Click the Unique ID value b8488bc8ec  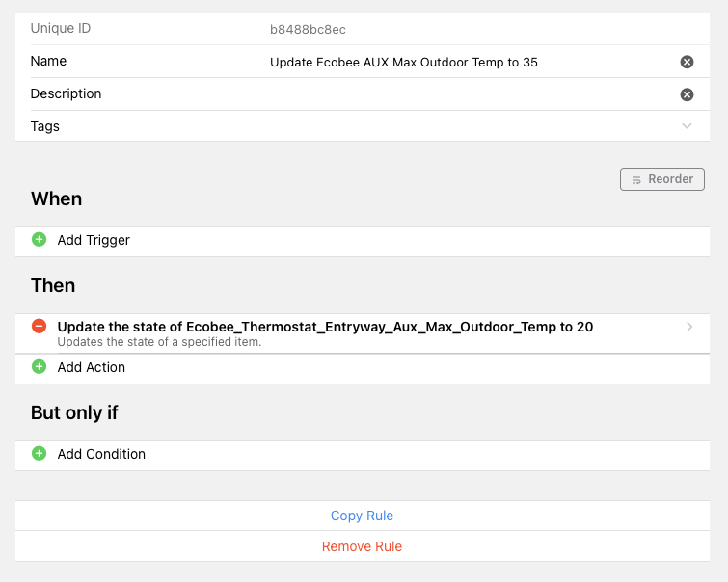308,30
